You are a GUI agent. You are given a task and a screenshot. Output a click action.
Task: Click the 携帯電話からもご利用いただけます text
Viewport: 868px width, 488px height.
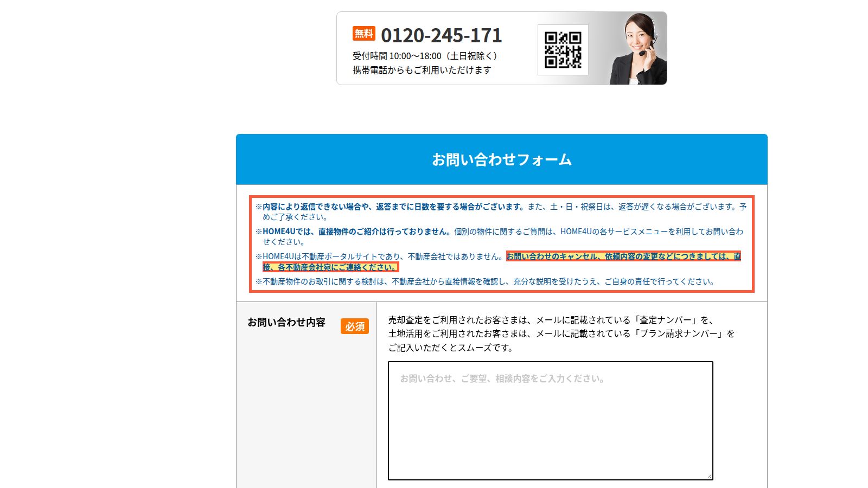pyautogui.click(x=422, y=70)
